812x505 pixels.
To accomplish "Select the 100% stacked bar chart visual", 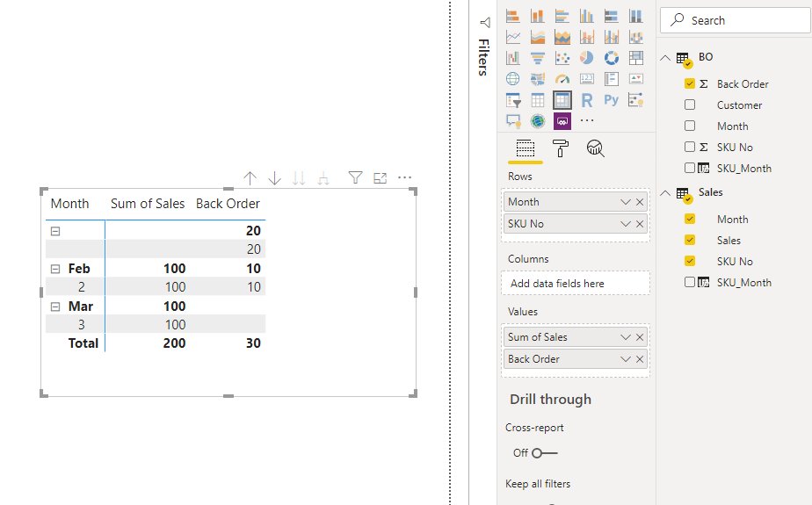I will pos(611,16).
